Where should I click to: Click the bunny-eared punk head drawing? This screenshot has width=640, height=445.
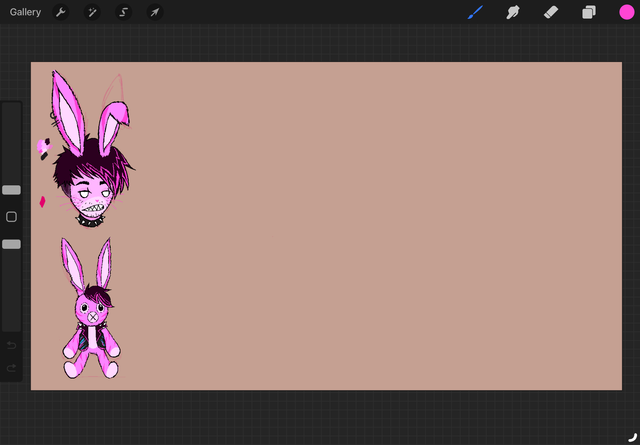click(93, 149)
